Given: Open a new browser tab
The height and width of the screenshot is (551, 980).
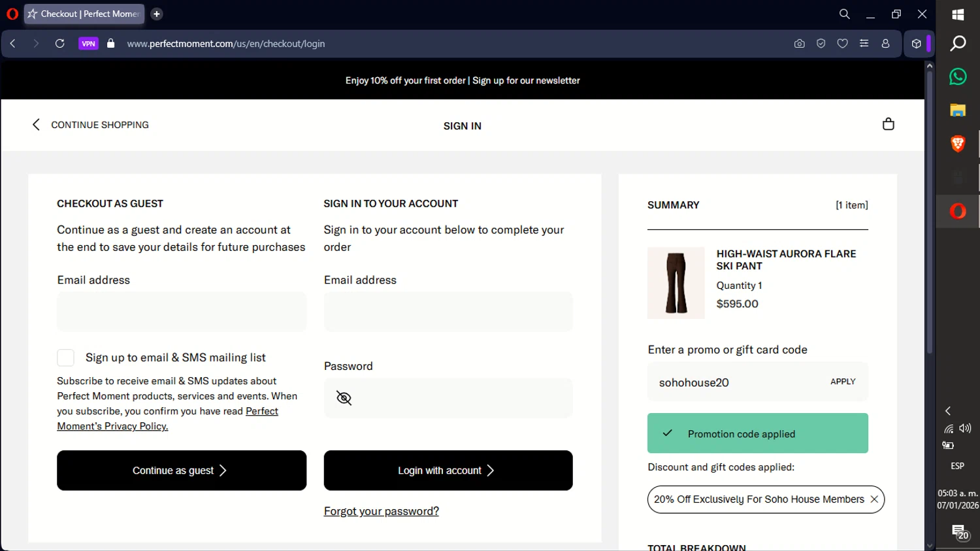Looking at the screenshot, I should [157, 14].
